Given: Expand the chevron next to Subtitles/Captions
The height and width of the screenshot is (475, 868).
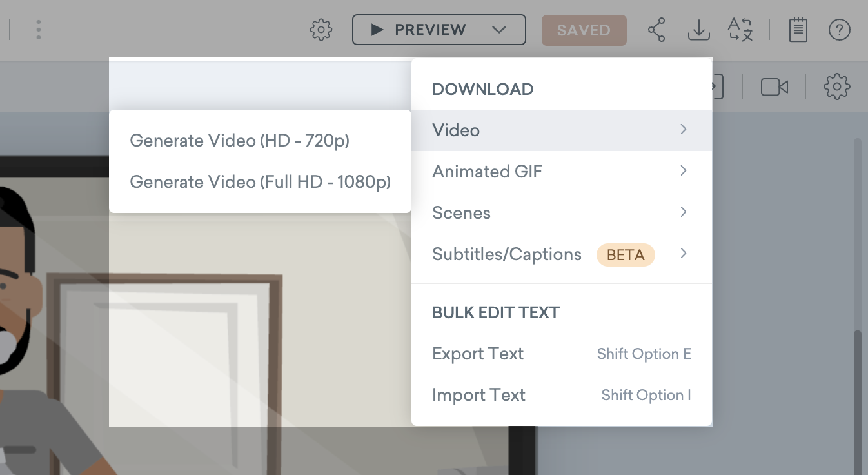Looking at the screenshot, I should [684, 254].
